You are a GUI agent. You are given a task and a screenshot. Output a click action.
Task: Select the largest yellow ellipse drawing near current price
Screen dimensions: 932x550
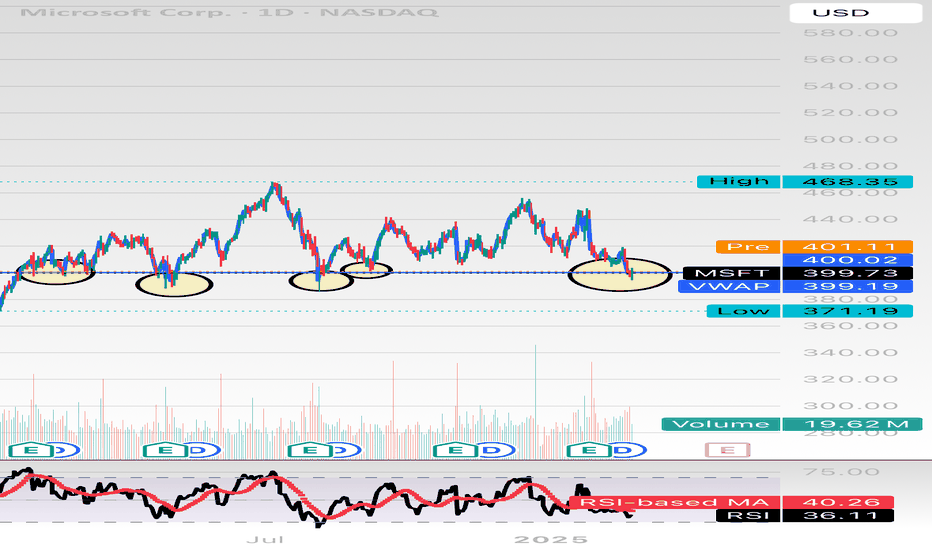(620, 274)
